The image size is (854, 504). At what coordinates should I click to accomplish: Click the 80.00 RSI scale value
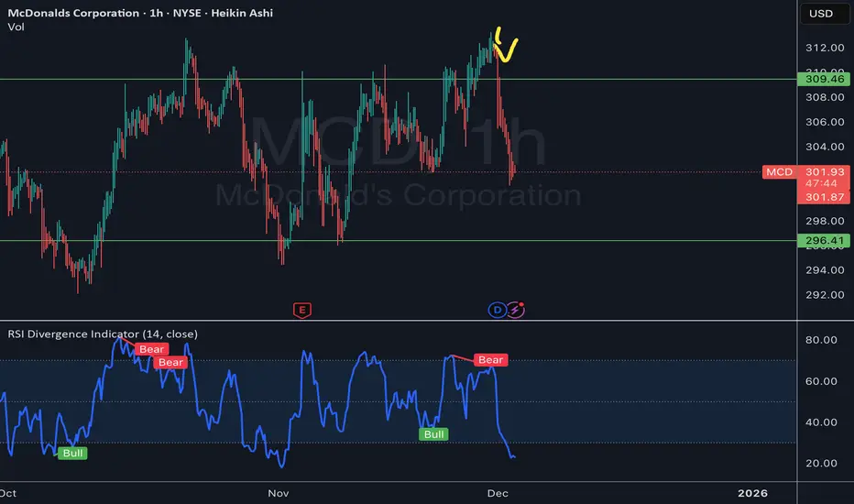[x=821, y=340]
